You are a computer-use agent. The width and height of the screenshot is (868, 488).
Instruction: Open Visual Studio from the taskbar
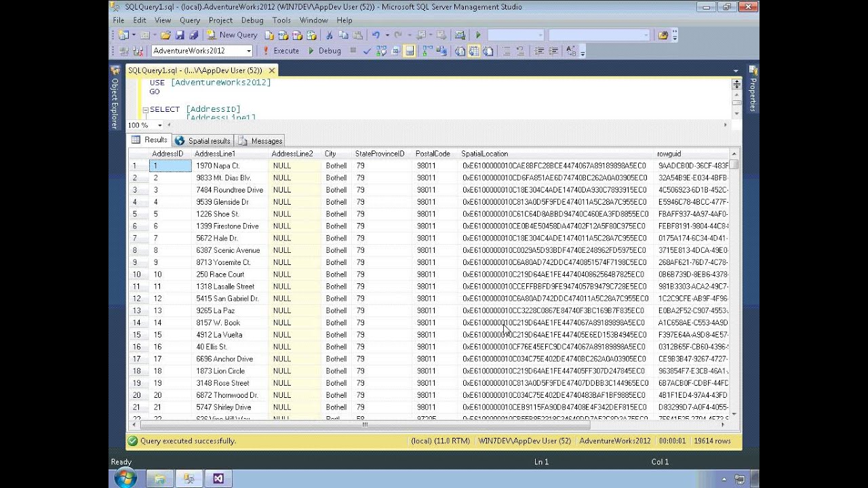click(218, 479)
